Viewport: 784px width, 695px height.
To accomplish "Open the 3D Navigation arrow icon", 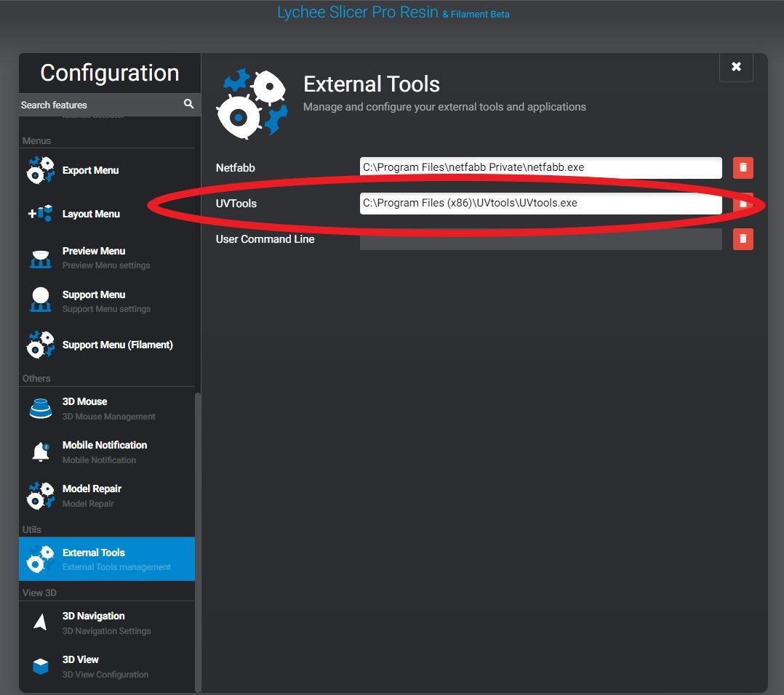I will 41,622.
